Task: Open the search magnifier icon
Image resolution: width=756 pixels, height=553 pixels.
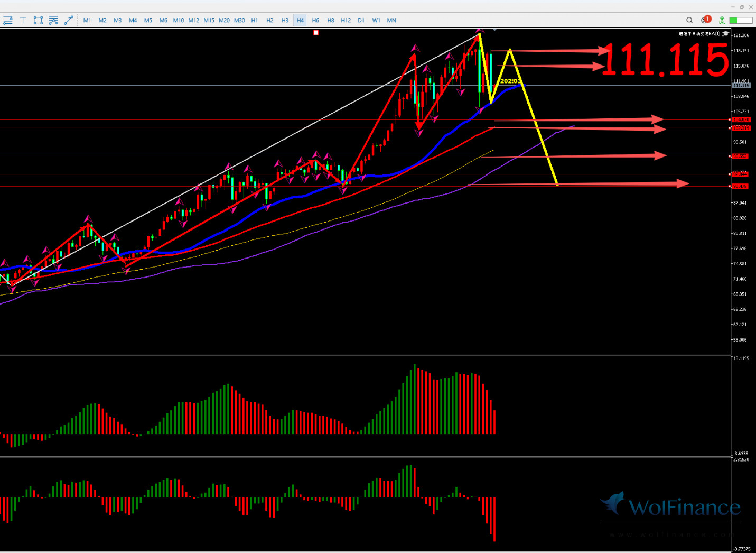Action: coord(689,20)
